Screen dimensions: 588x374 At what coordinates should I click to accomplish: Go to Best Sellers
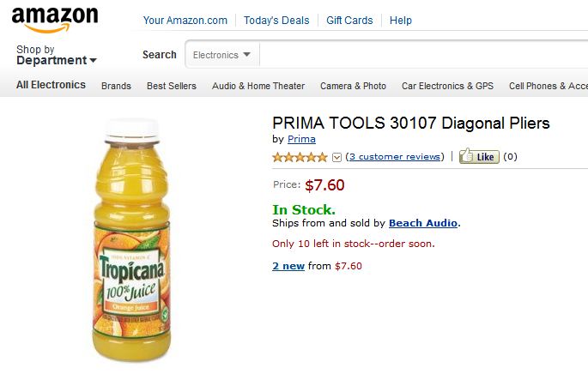pyautogui.click(x=172, y=86)
